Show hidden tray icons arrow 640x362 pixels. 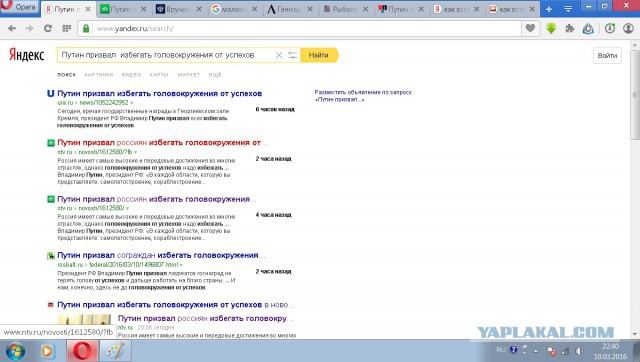536,351
